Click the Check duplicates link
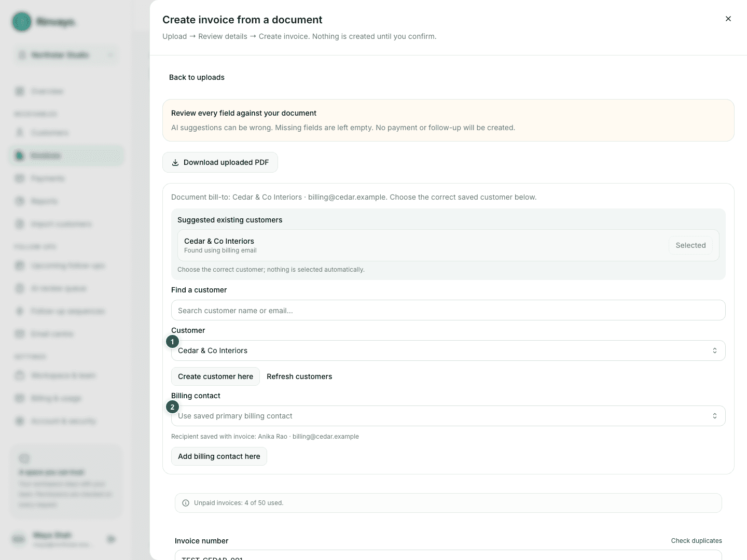 pos(696,541)
